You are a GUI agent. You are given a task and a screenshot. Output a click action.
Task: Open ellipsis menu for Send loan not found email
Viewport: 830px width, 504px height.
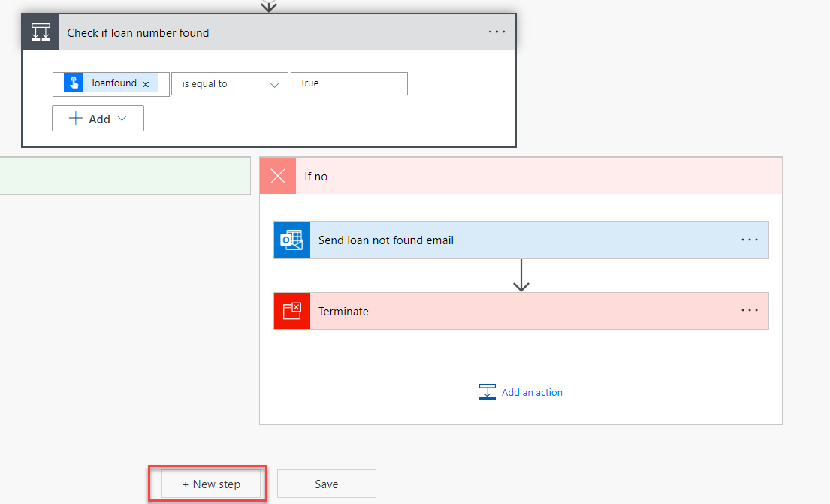tap(749, 240)
